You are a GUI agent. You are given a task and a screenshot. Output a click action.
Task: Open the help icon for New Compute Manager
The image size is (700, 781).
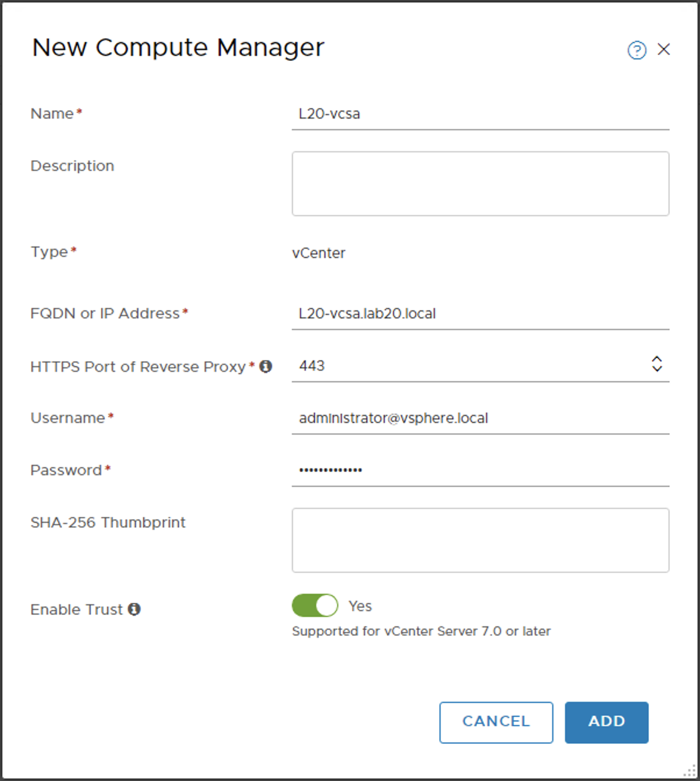(x=637, y=51)
